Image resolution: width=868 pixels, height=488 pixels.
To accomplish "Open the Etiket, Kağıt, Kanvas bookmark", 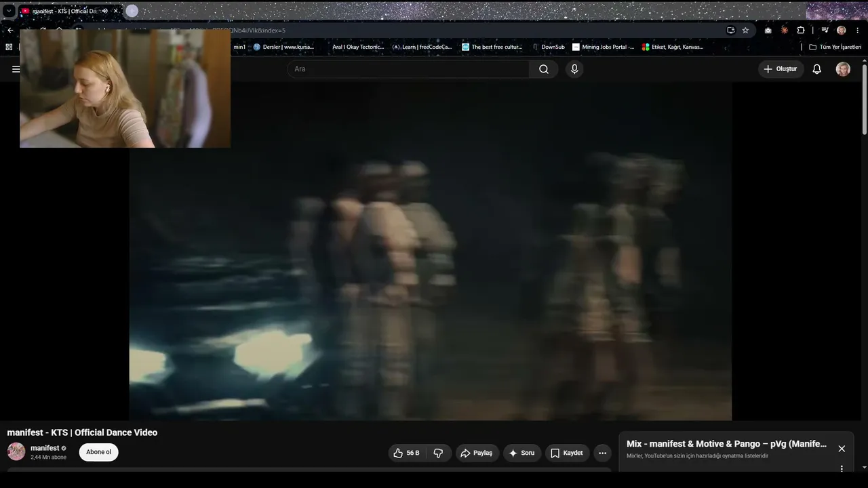I will 673,47.
